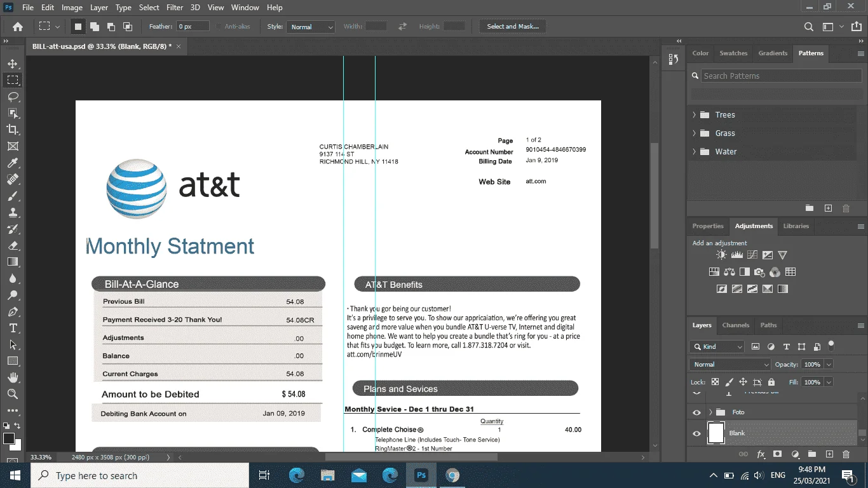The width and height of the screenshot is (868, 488).
Task: Click the canvas horizontal scrollbar
Action: [x=411, y=457]
